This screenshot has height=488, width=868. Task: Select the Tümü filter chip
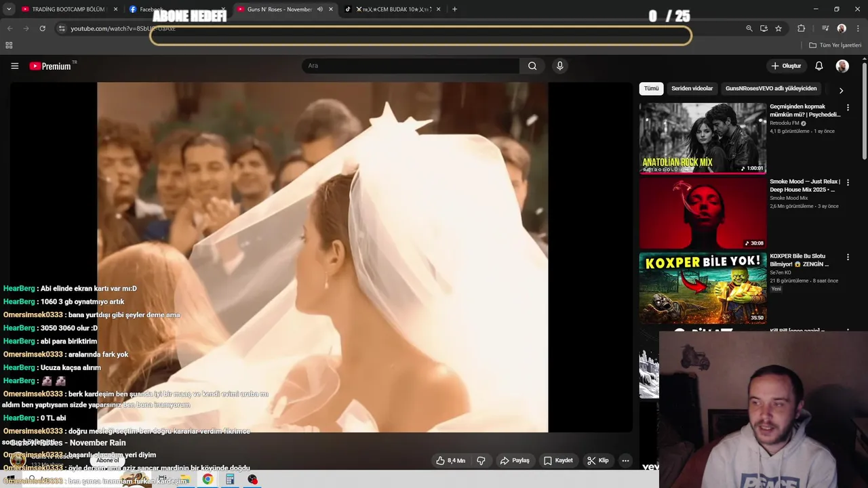(651, 89)
